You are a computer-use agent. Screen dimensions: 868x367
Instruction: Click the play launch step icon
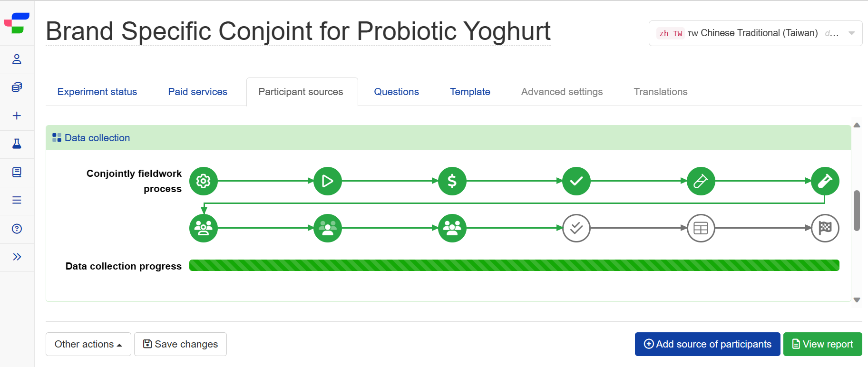click(x=328, y=181)
